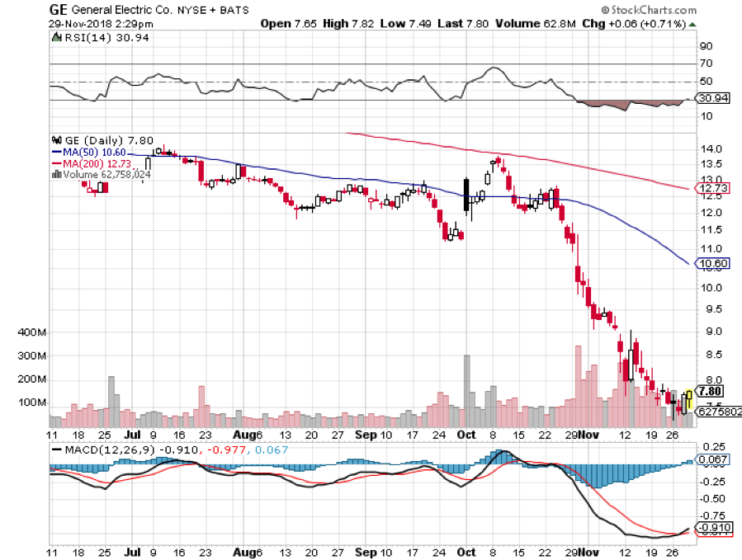Click the candlestick icon beside GE (Daily)

coord(57,140)
